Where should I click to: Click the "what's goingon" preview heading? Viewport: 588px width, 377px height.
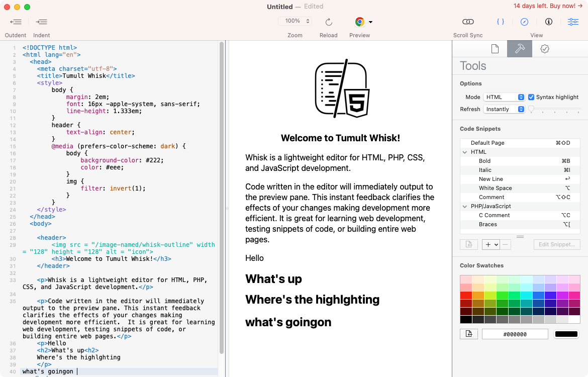288,322
